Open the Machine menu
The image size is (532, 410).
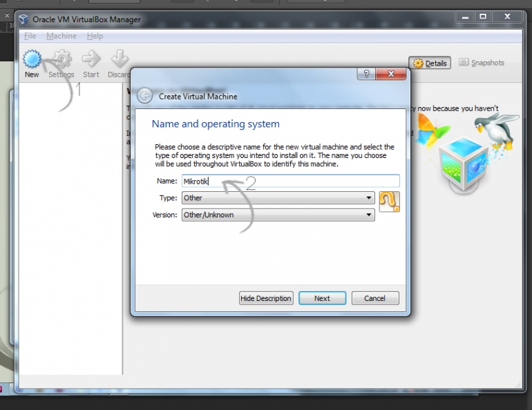(61, 36)
